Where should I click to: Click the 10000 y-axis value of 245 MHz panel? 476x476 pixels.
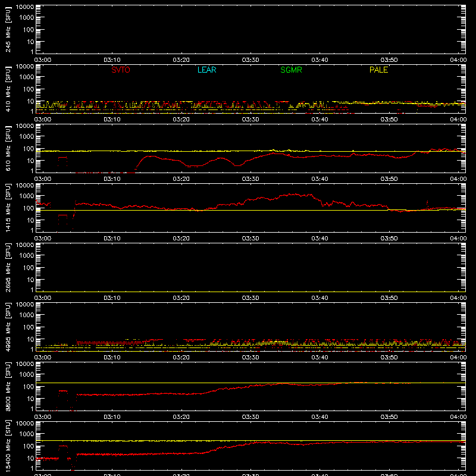[25, 7]
